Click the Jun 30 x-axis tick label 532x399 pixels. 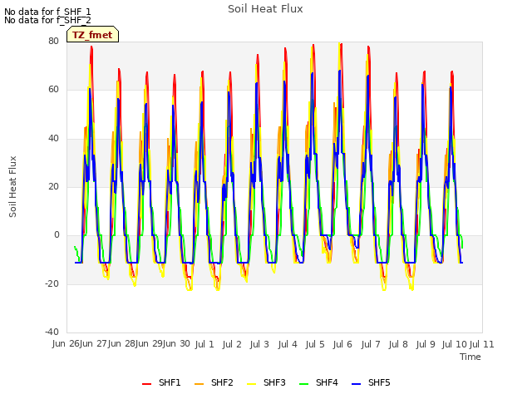click(175, 343)
